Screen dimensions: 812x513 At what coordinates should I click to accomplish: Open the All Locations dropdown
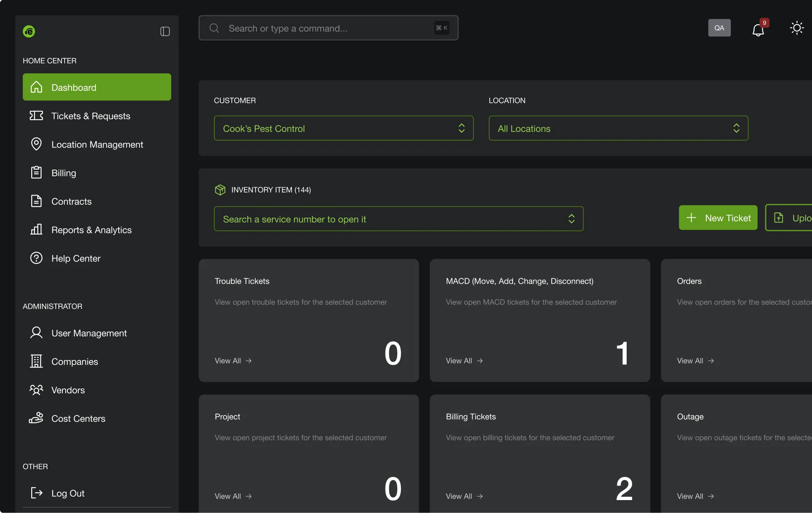click(618, 128)
